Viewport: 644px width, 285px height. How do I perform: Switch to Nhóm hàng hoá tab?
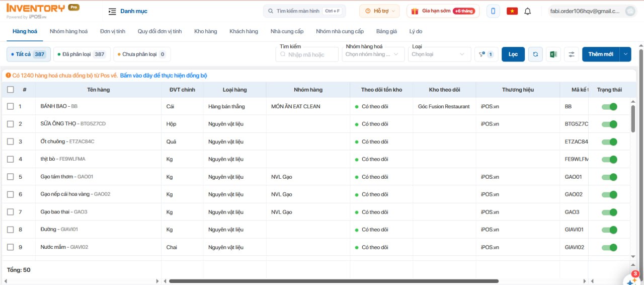click(68, 31)
